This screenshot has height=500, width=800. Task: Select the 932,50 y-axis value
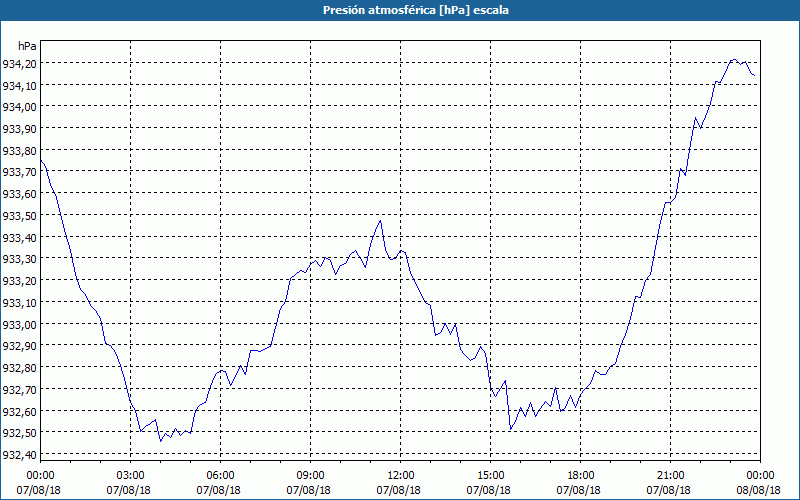tap(19, 433)
